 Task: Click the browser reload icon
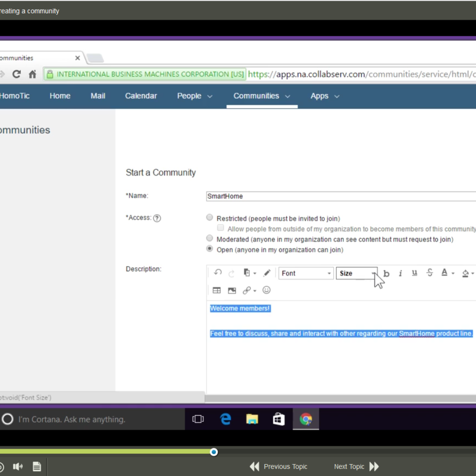point(17,74)
